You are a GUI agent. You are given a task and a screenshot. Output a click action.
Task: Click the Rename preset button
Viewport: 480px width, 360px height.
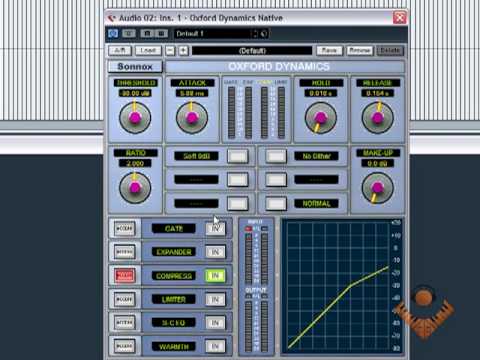point(359,51)
